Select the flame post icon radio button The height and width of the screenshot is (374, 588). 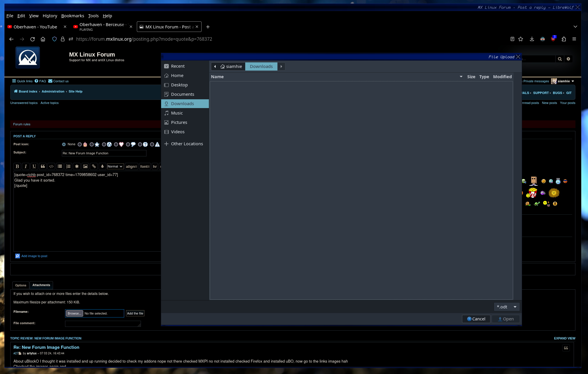[80, 144]
